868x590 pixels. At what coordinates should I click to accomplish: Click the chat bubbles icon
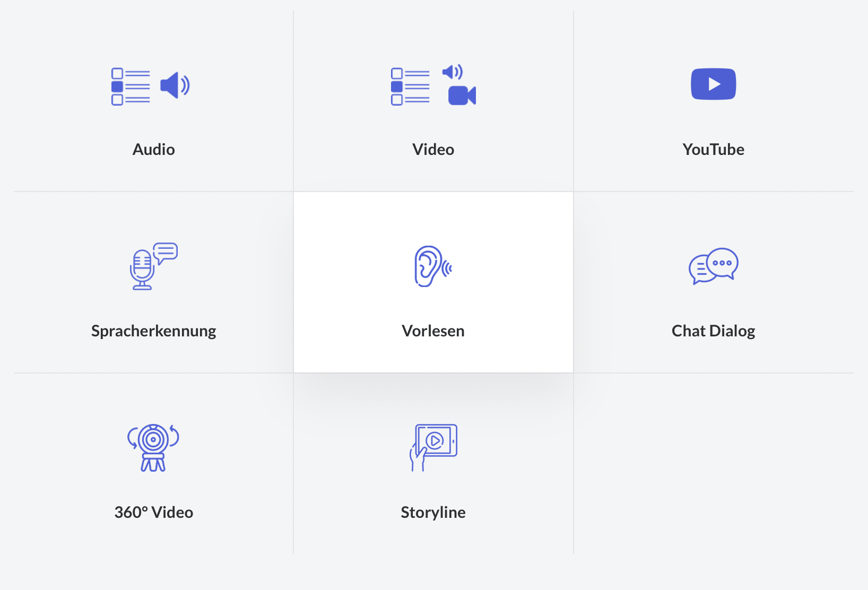pyautogui.click(x=713, y=266)
